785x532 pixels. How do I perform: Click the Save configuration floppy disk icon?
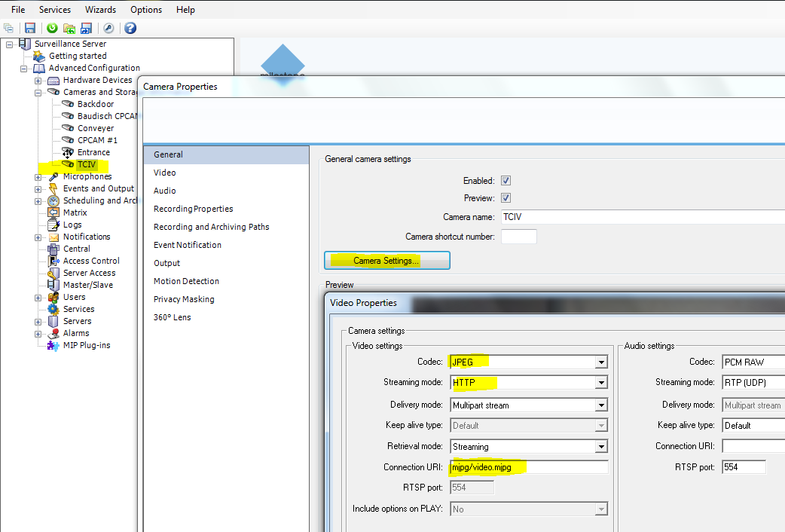[30, 28]
